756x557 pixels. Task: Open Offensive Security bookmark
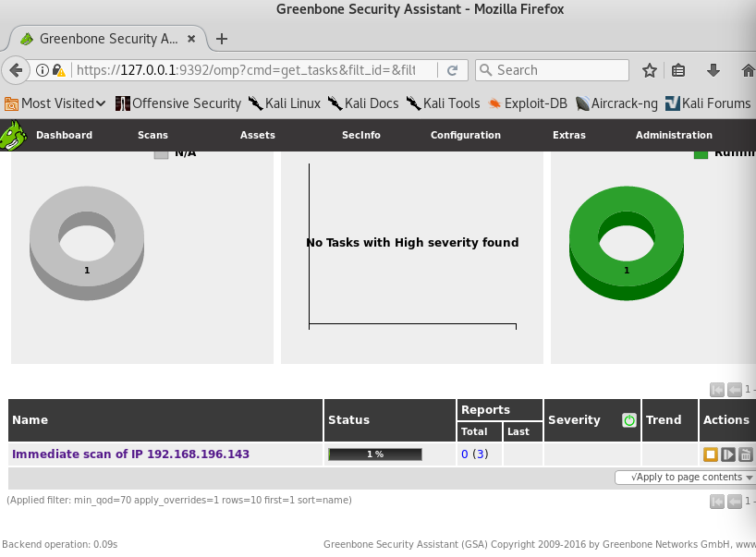pyautogui.click(x=178, y=103)
